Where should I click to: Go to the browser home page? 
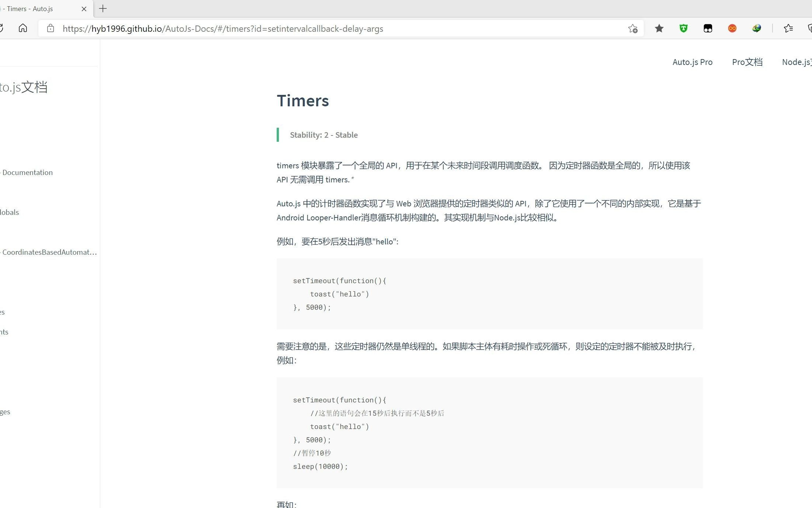(23, 28)
